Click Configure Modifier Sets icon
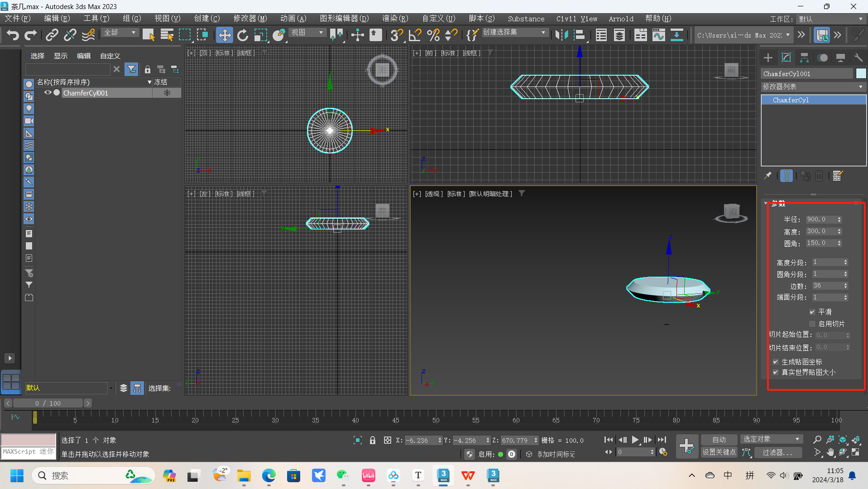 coord(837,176)
